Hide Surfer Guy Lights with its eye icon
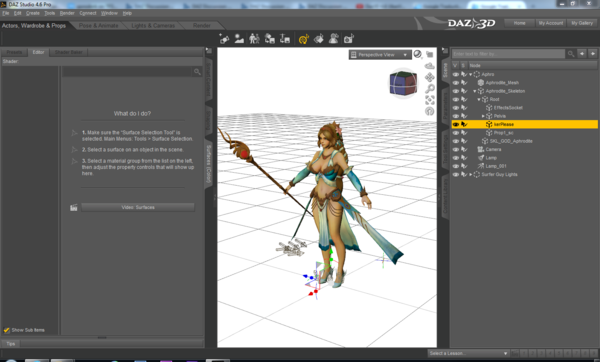Viewport: 600px width, 362px height. click(x=455, y=174)
